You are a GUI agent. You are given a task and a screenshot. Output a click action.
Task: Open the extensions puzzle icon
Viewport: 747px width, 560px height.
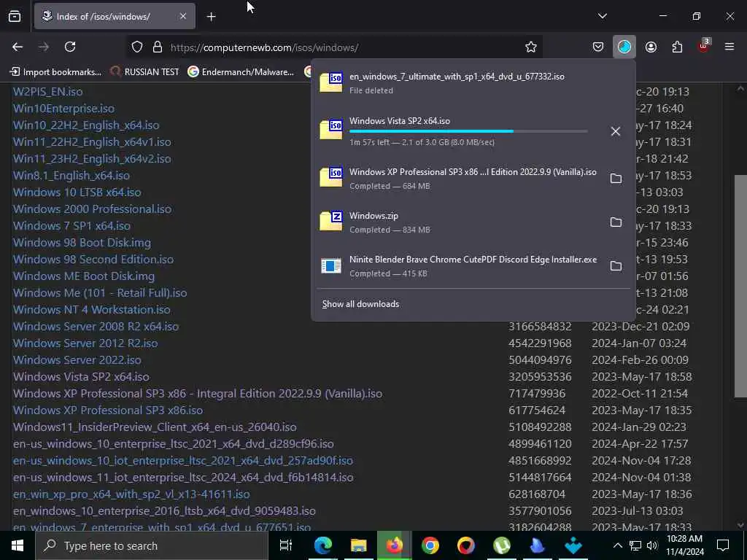click(x=677, y=47)
